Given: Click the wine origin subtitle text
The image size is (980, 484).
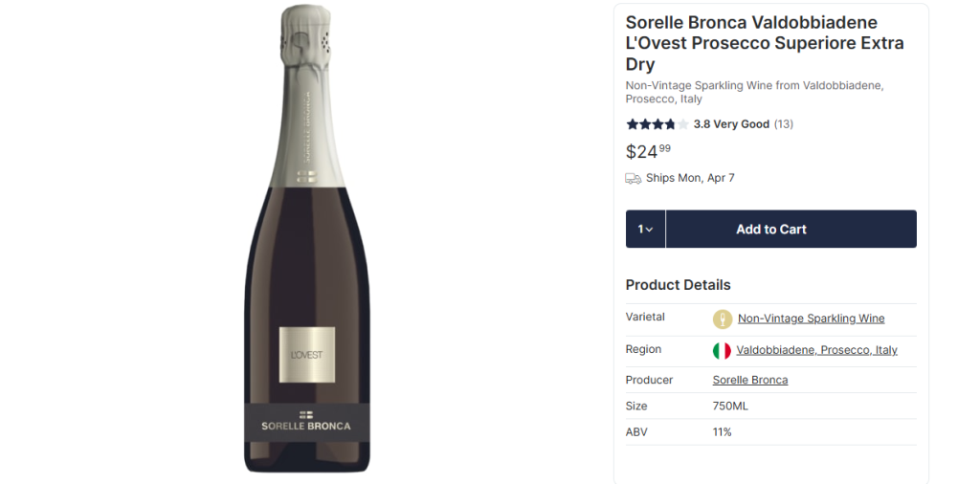Looking at the screenshot, I should pyautogui.click(x=754, y=92).
